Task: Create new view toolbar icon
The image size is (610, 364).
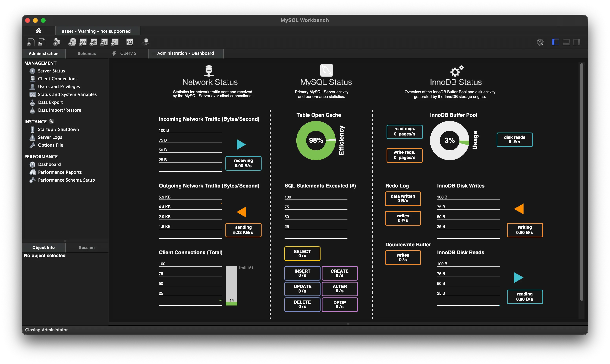Action: (93, 42)
